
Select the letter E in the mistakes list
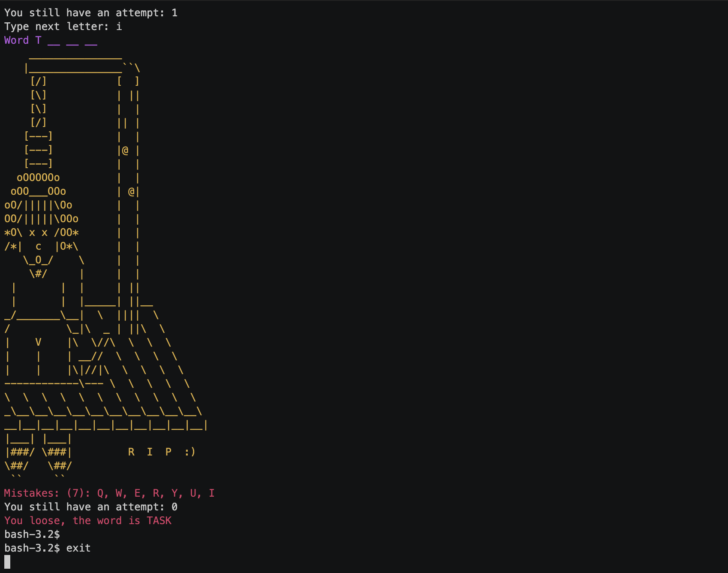coord(136,493)
